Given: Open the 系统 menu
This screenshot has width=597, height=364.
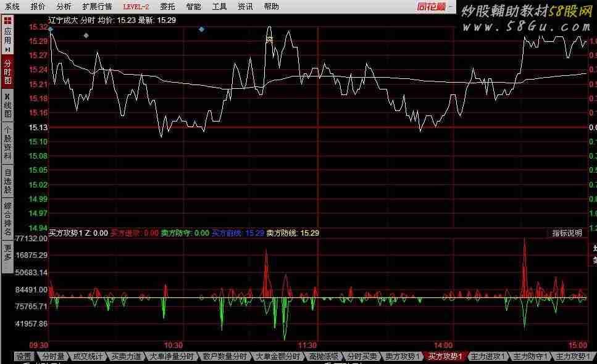Looking at the screenshot, I should 12,6.
